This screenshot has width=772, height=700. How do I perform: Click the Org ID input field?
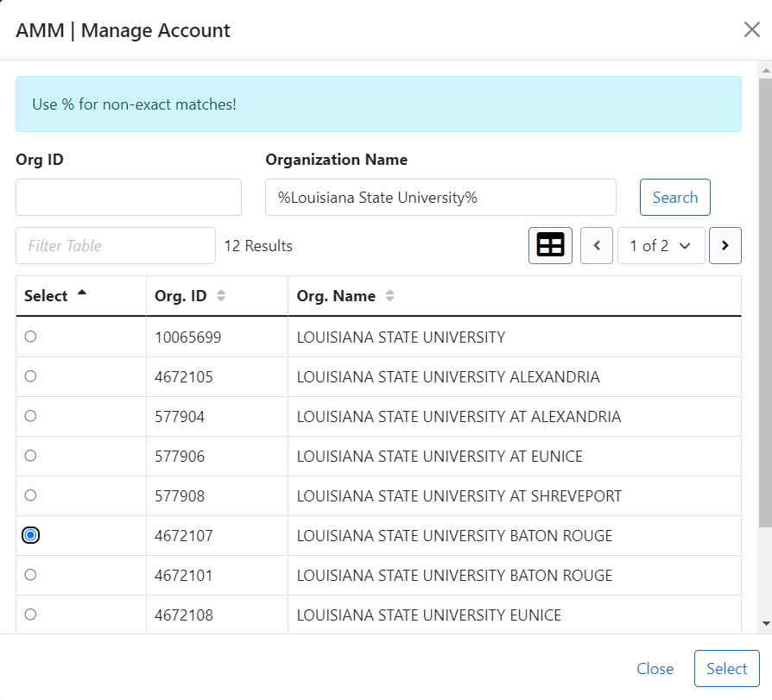coord(129,198)
